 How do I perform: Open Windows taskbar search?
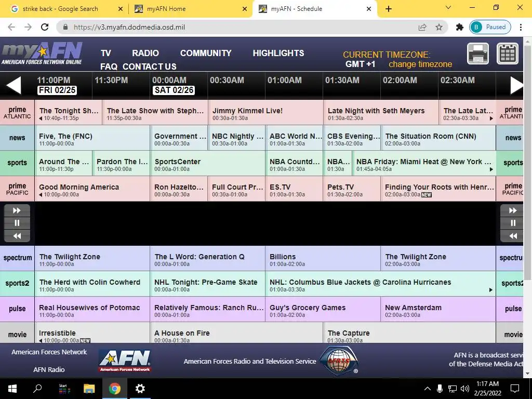coord(37,389)
